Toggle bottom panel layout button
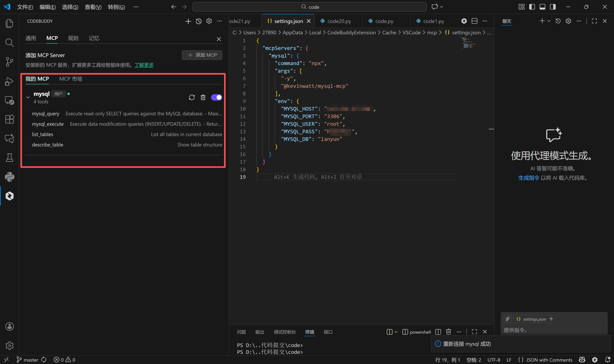Image resolution: width=614 pixels, height=364 pixels. 542,7
